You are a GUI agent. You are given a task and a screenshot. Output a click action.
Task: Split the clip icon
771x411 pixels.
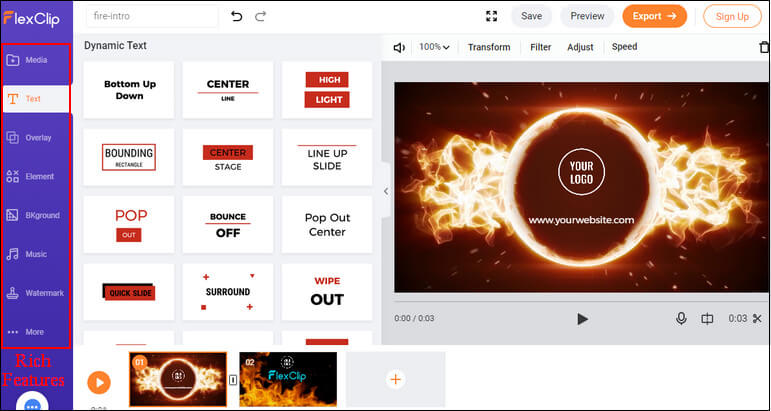(x=707, y=319)
